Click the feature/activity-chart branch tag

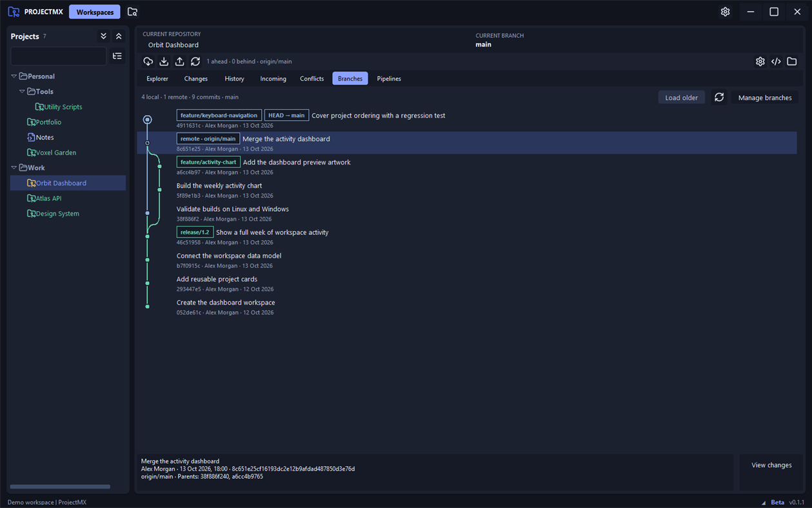coord(208,162)
